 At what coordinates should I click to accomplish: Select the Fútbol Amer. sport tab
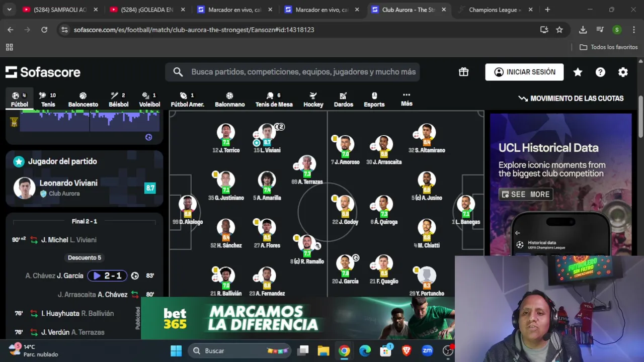[x=187, y=100]
